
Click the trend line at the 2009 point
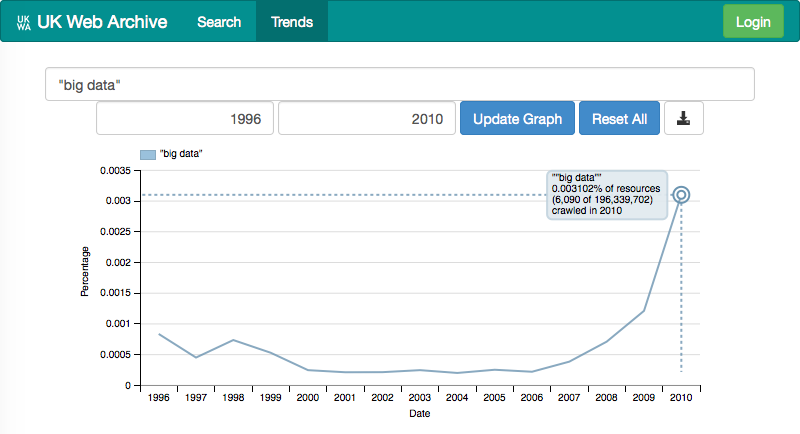click(644, 311)
